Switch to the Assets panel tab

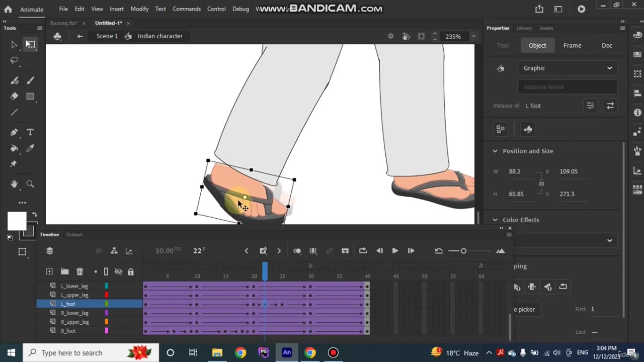point(546,28)
